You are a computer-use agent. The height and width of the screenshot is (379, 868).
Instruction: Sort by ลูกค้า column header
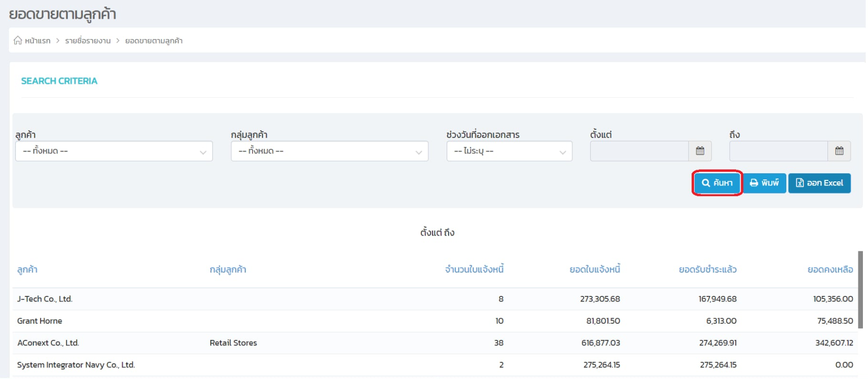[27, 270]
